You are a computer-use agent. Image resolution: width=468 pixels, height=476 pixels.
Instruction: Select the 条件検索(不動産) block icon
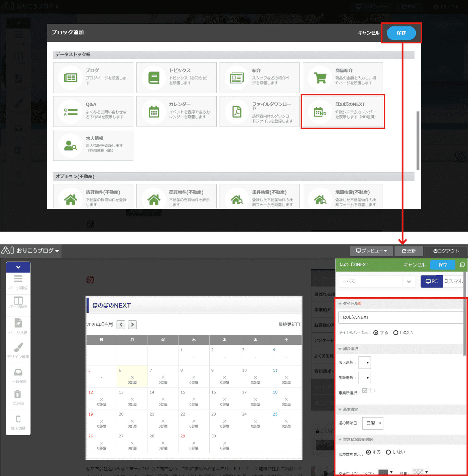(x=237, y=200)
